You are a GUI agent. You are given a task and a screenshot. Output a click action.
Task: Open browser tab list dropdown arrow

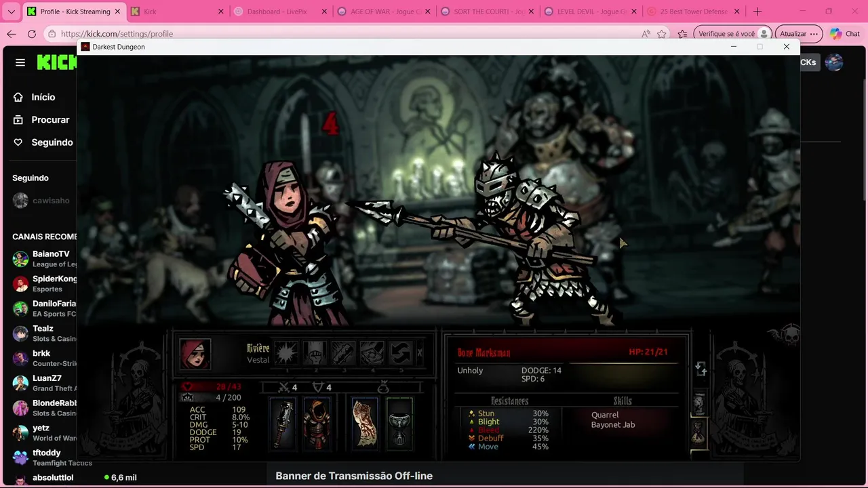[x=12, y=12]
